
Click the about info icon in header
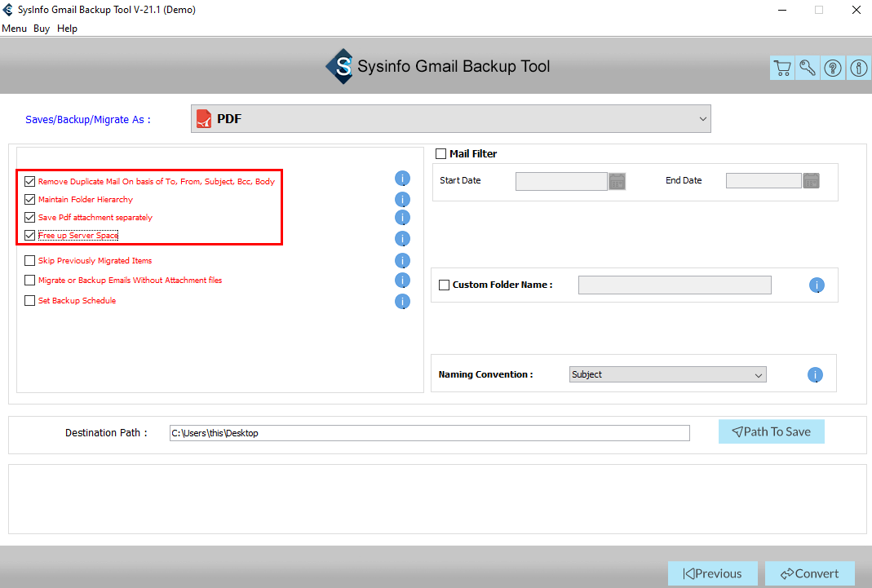(859, 68)
